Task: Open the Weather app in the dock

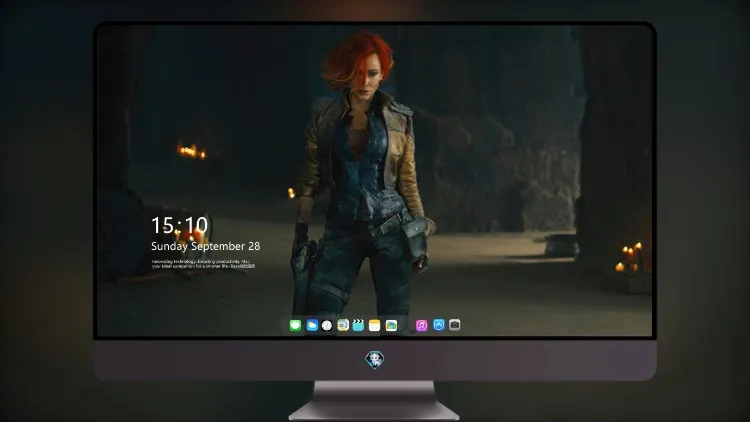Action: 312,325
